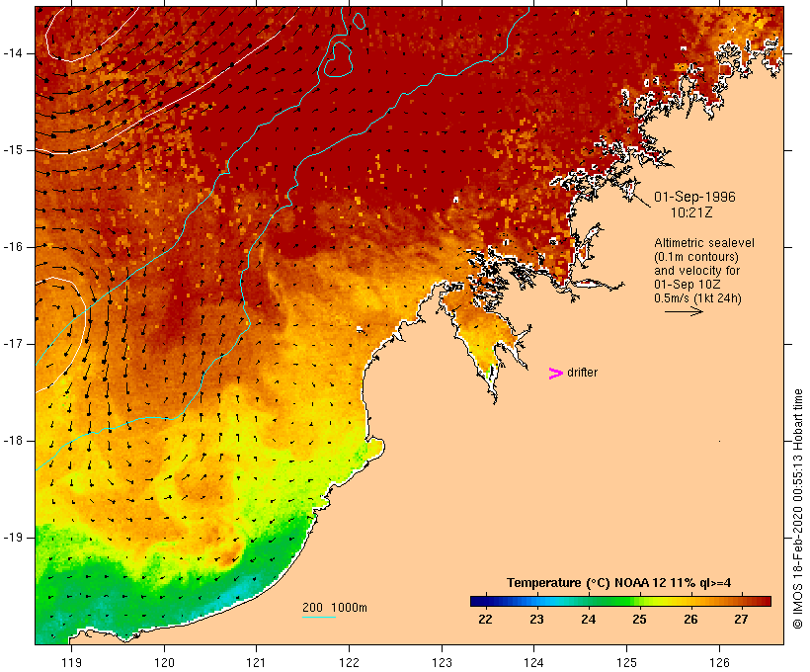This screenshot has width=810, height=672.
Task: Click the IMOS copyright Hobart time stamp
Action: coord(797,509)
